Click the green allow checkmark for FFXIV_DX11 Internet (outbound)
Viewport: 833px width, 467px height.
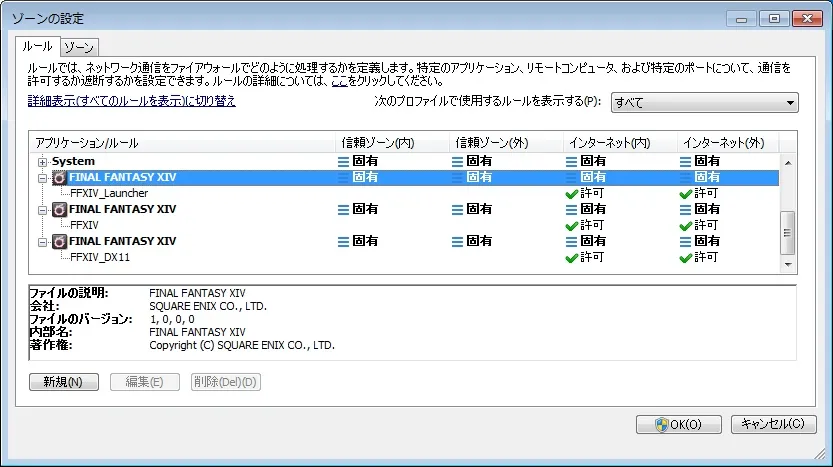click(686, 257)
